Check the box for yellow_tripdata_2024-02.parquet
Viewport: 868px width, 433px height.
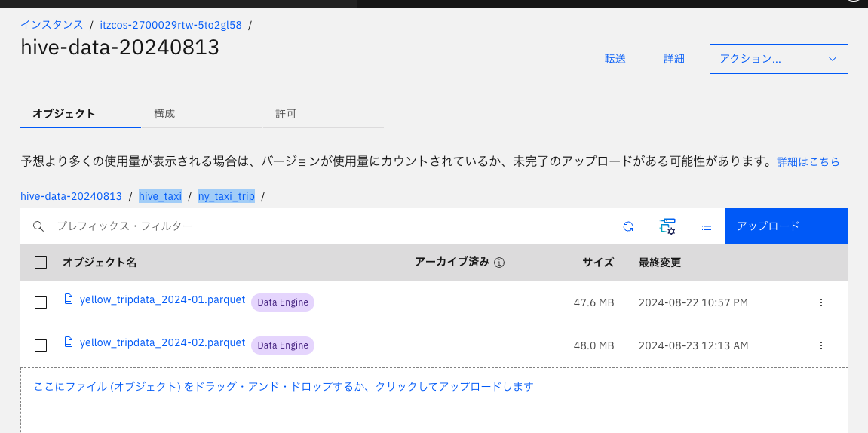coord(41,345)
